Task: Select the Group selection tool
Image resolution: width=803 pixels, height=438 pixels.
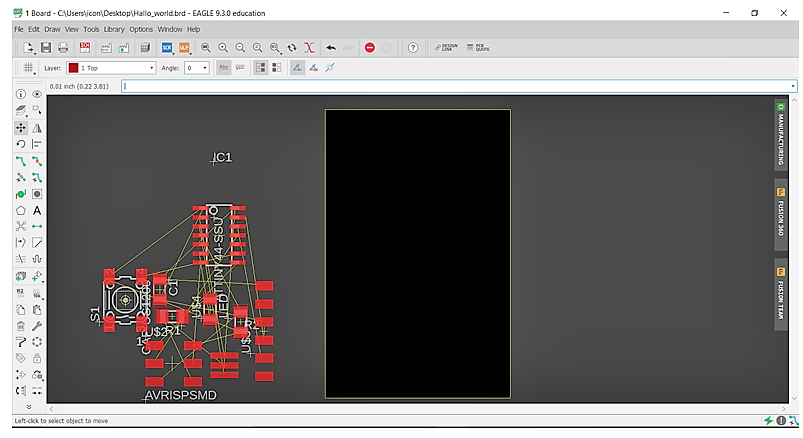Action: (37, 110)
